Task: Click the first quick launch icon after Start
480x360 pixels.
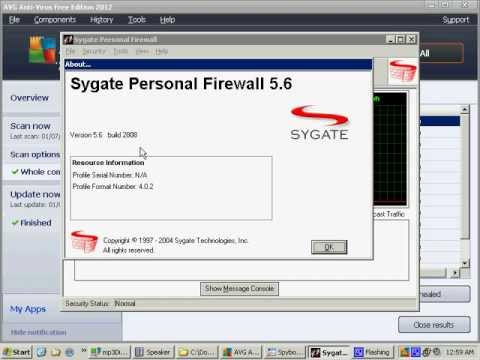Action: coord(41,352)
